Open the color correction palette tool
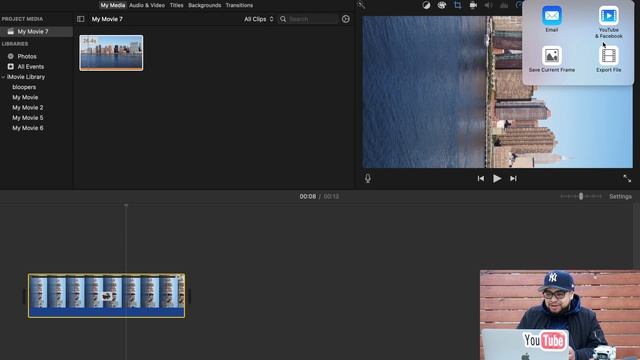The height and width of the screenshot is (360, 640). click(442, 5)
